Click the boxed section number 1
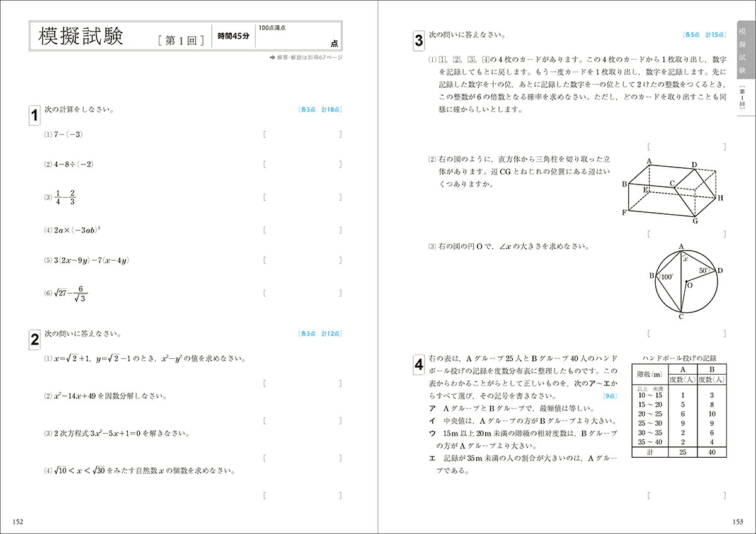The image size is (756, 534). click(x=35, y=115)
